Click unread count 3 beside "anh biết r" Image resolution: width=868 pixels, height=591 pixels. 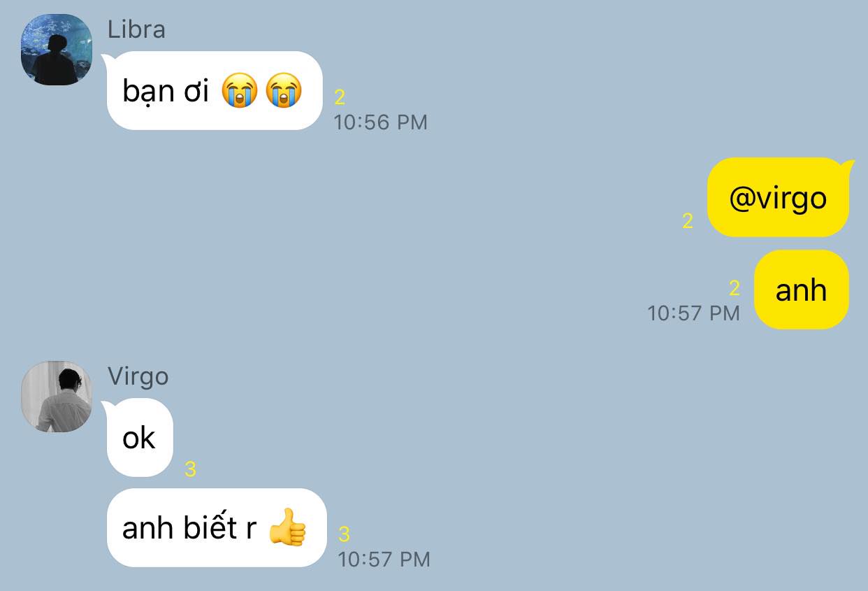click(x=344, y=534)
